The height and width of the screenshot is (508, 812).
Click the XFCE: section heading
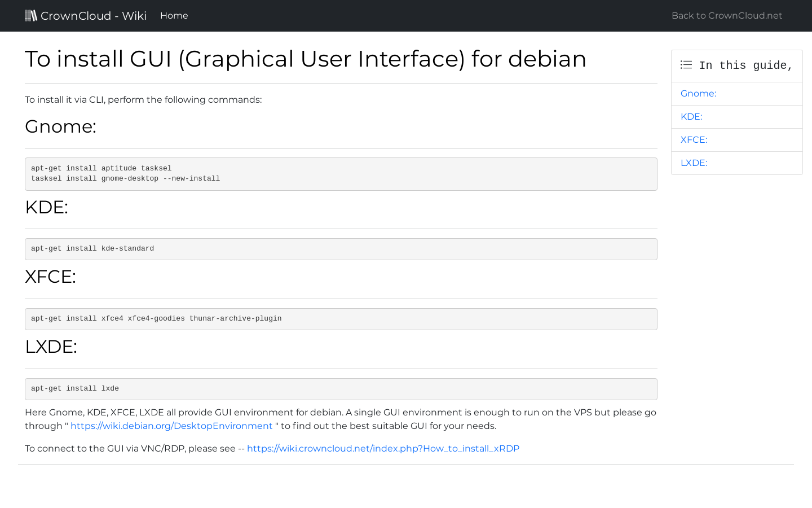pyautogui.click(x=50, y=277)
